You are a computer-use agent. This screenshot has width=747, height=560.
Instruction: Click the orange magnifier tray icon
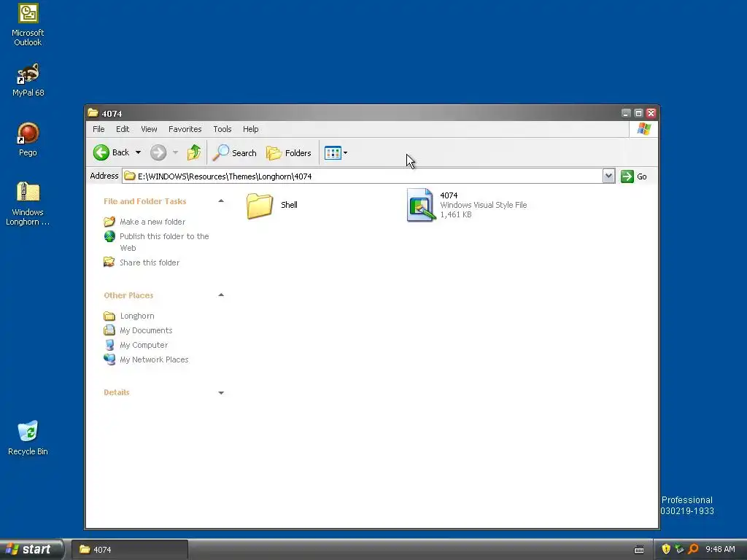693,549
